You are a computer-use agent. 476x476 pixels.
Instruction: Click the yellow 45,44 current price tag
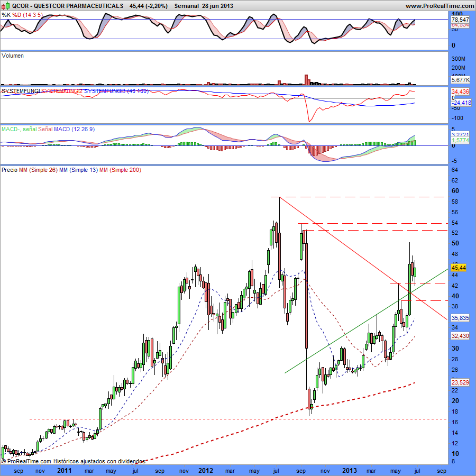459,268
